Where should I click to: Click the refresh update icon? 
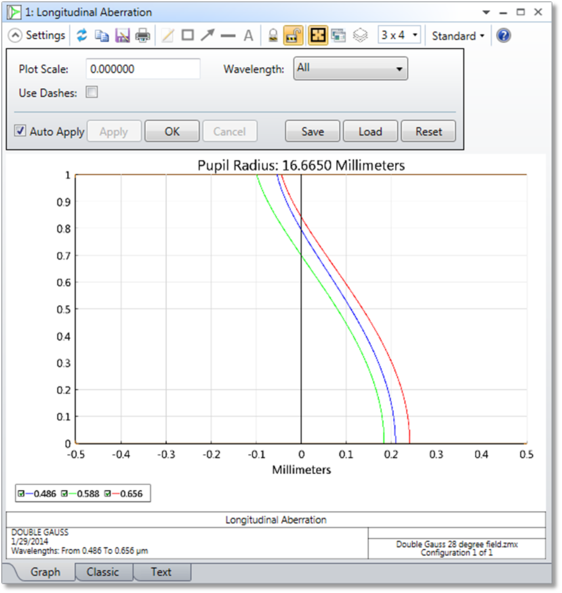(82, 36)
